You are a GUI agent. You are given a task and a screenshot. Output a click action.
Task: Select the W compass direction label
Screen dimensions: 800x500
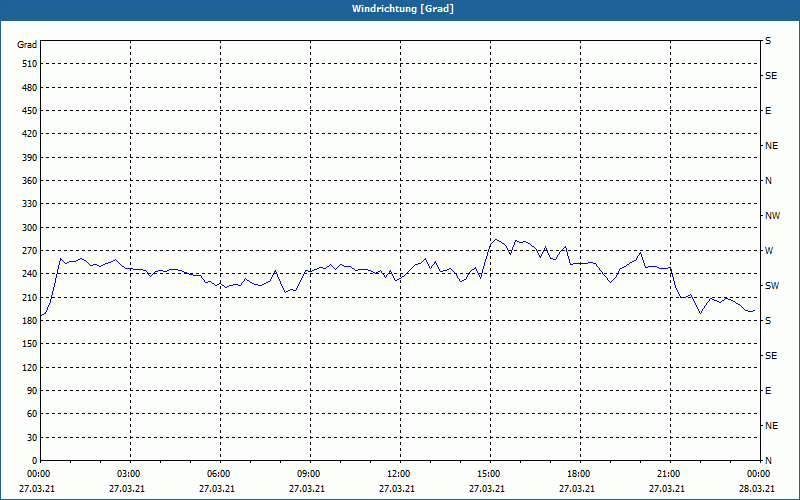769,251
